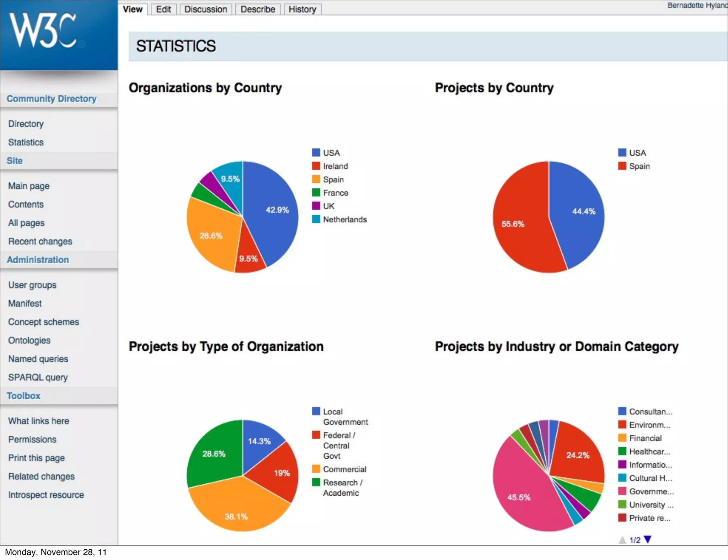728x560 pixels.
Task: Open the Discussion tab
Action: coord(205,9)
